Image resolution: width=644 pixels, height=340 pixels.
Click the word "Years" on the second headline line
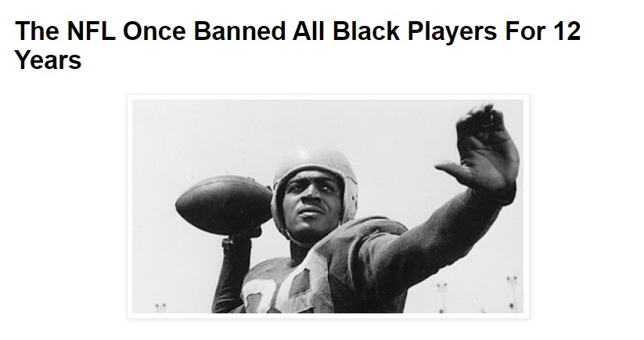click(48, 60)
